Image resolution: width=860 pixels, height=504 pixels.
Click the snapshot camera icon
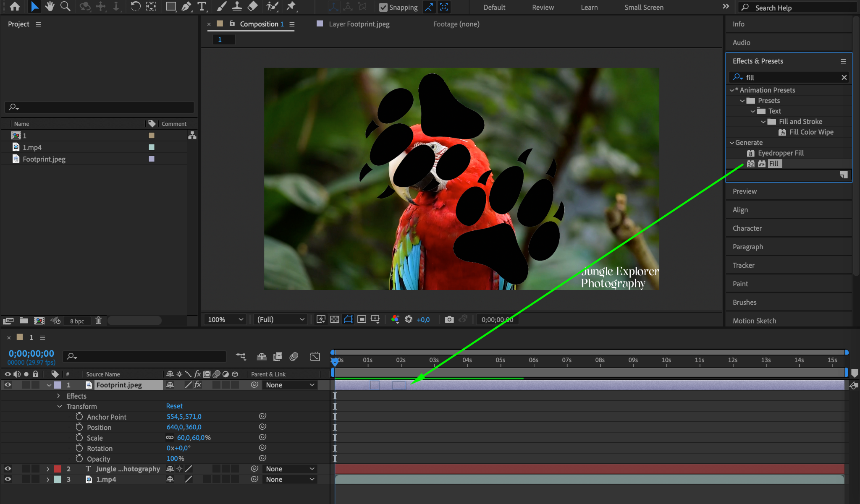(449, 320)
